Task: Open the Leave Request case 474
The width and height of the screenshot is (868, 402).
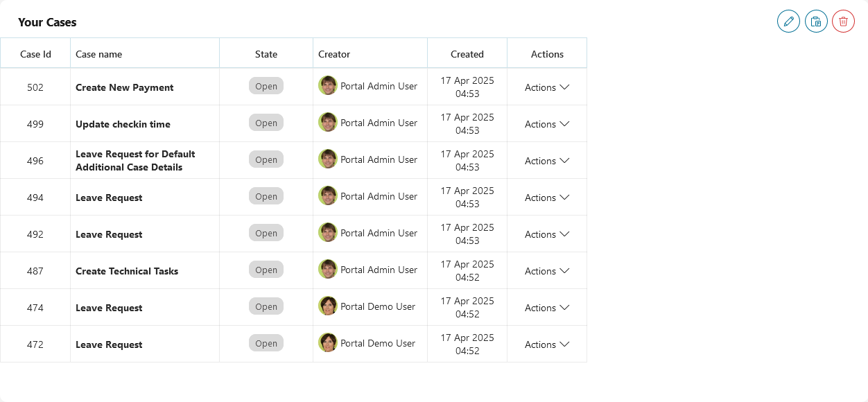Action: click(x=109, y=308)
